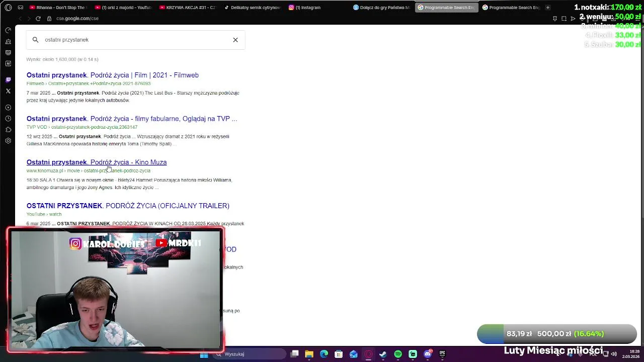Open Twitch in the sidebar
Screen dimensions: 644x362
click(8, 80)
